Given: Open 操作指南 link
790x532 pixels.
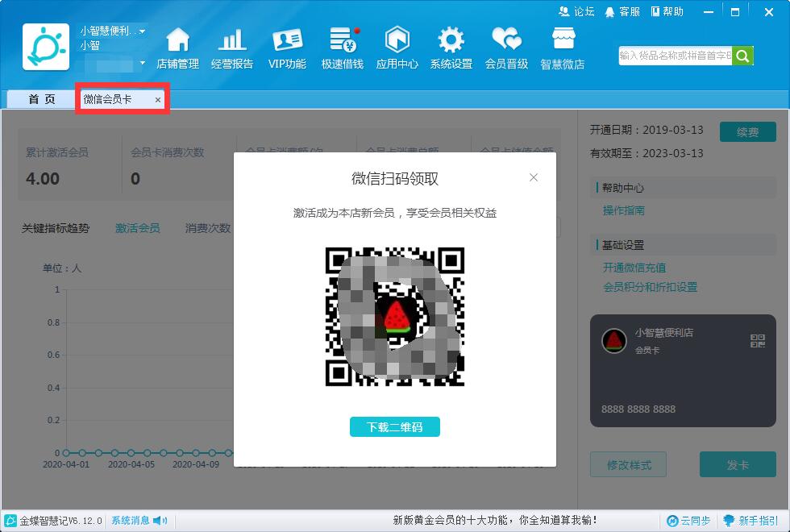Looking at the screenshot, I should point(624,210).
